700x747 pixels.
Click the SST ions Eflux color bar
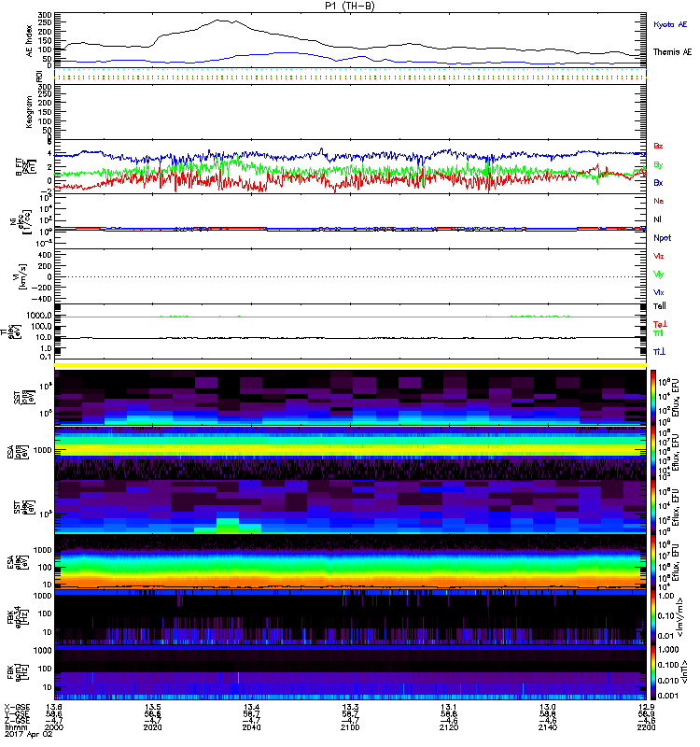[653, 397]
